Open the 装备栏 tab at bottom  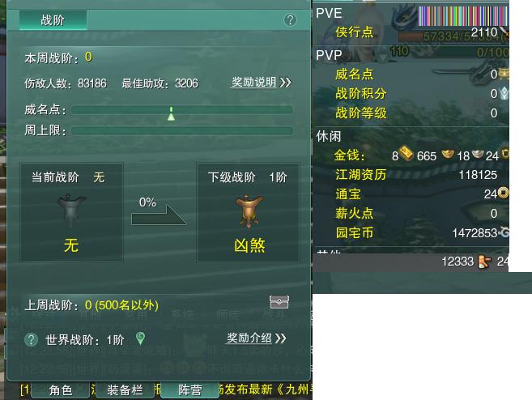(125, 389)
